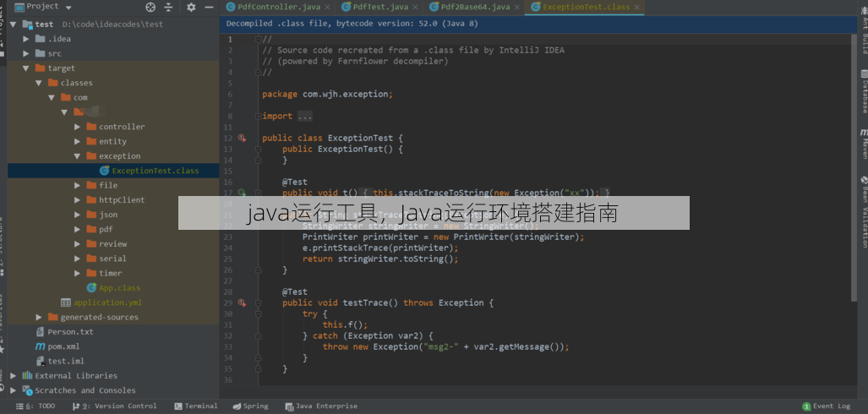Expand the folded import ... block
Image resolution: width=868 pixels, height=414 pixels.
pos(305,117)
